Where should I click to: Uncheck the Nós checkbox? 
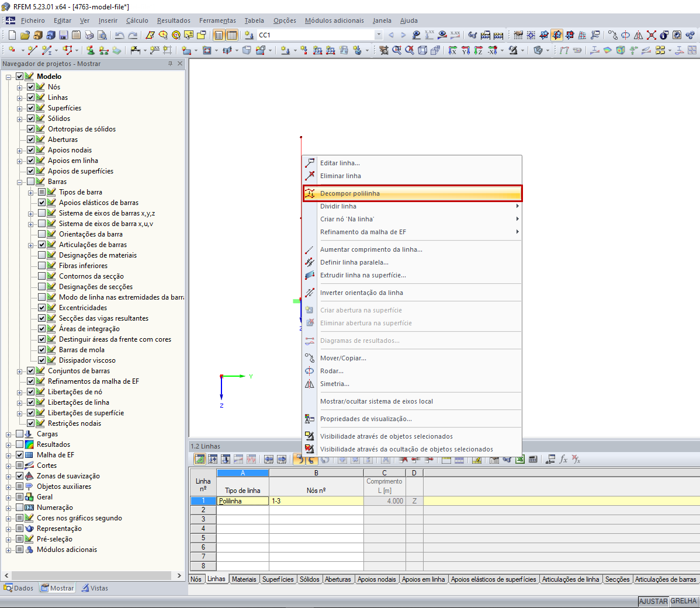click(x=31, y=87)
